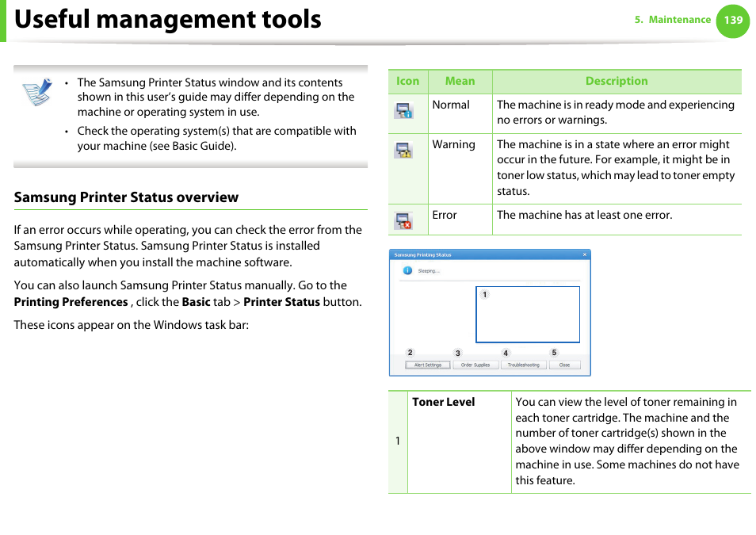Click 'These icons appear on the Windows task bar:'
Viewport: 756px width, 535px height.
point(131,325)
